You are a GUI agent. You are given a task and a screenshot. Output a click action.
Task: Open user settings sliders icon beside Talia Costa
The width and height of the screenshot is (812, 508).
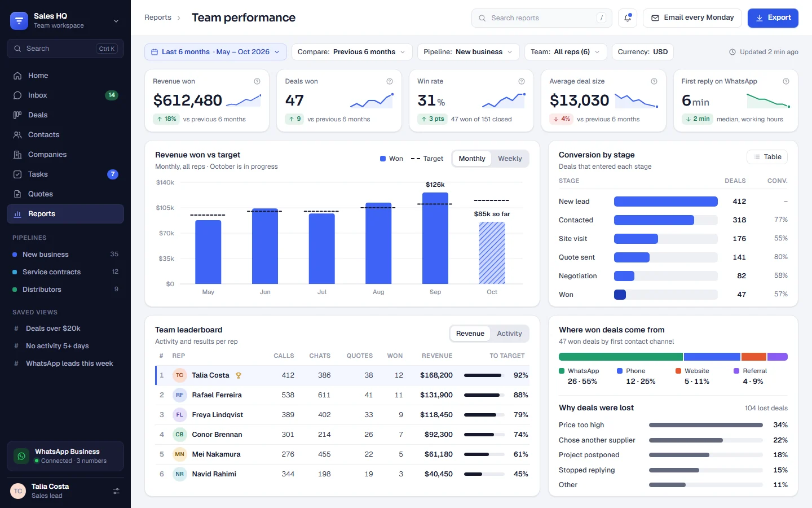tap(116, 491)
